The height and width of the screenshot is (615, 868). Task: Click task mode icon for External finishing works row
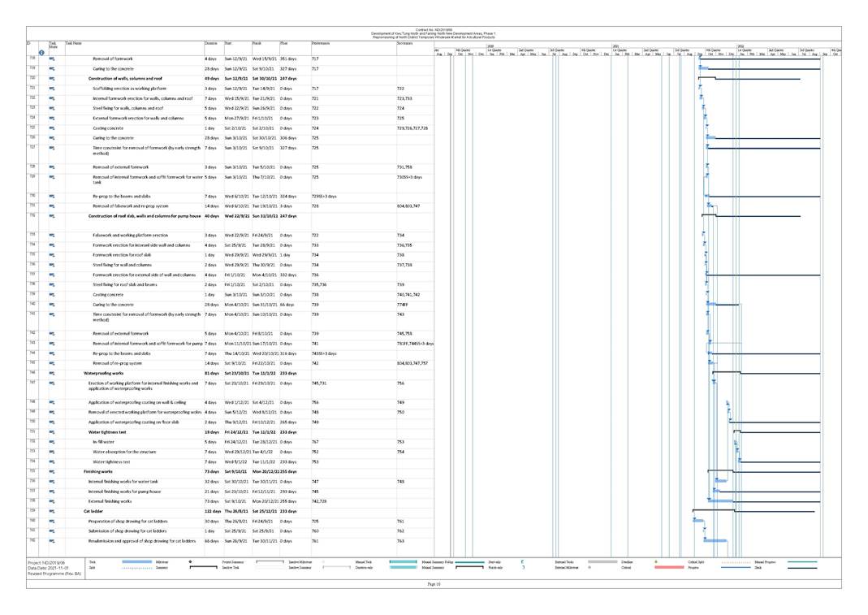point(51,500)
